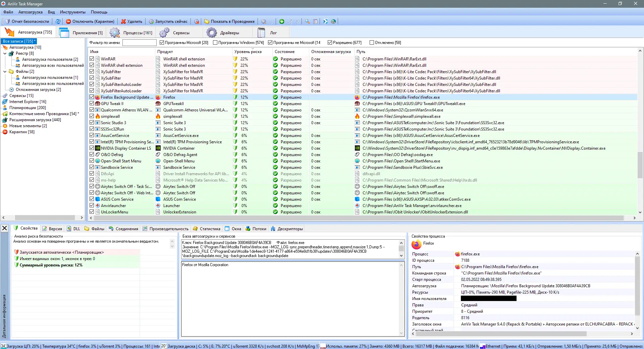Image resolution: width=644 pixels, height=349 pixels.
Task: Click the grey gear icon after 'Показать в Проводнике'
Action: [264, 21]
